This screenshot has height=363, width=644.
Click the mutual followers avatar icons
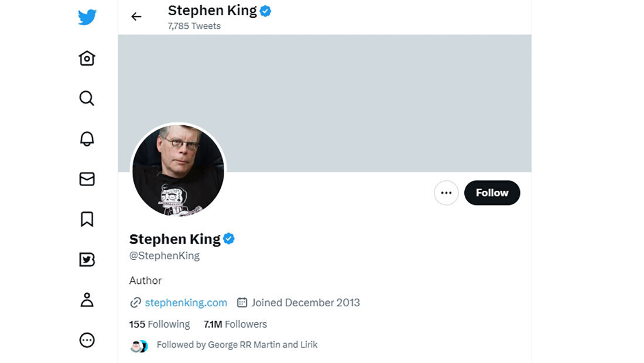pos(139,346)
